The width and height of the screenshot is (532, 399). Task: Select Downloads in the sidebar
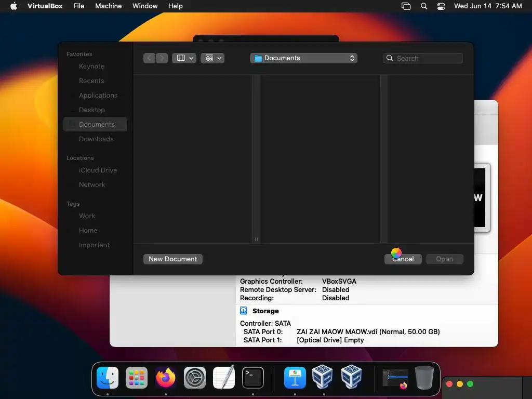[x=96, y=139]
